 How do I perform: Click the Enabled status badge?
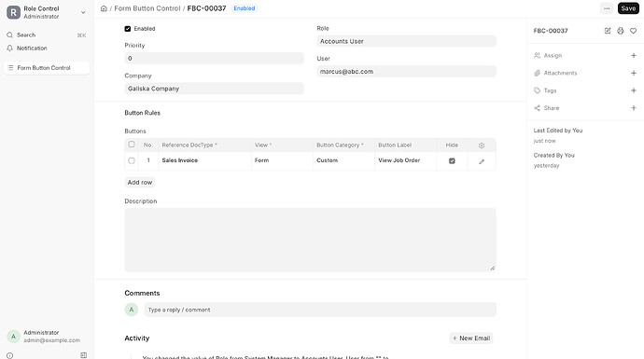click(x=245, y=8)
